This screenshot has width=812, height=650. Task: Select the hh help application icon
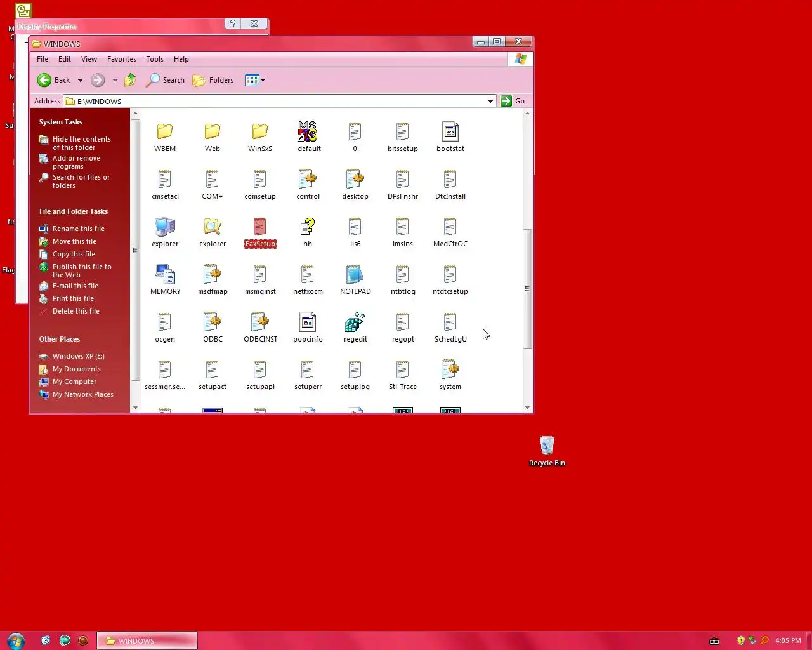coord(308,227)
